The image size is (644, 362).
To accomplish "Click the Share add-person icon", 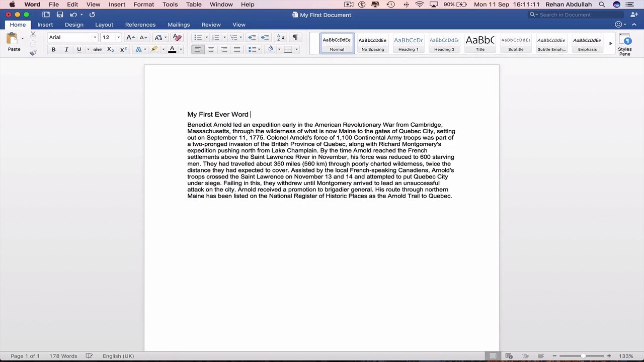I will pyautogui.click(x=634, y=15).
